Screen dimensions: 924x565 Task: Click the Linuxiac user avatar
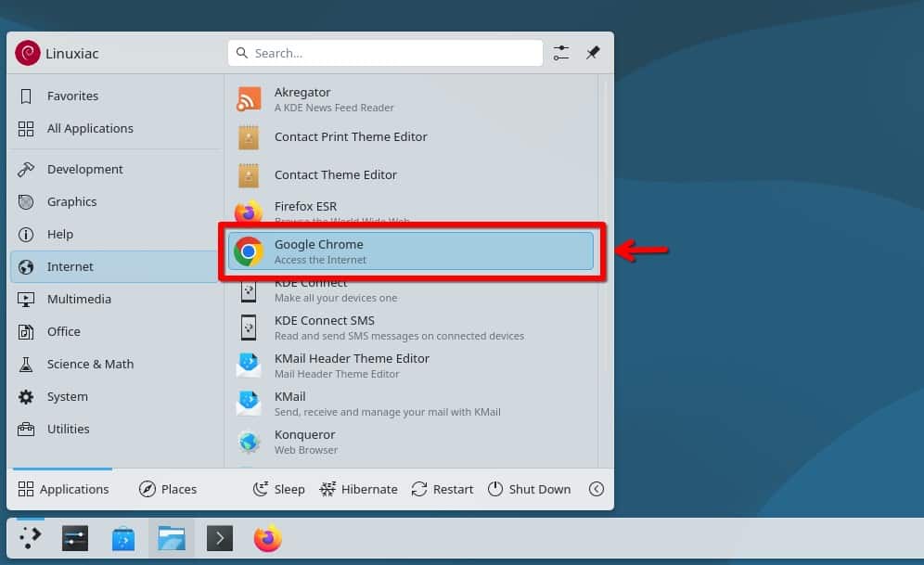[x=28, y=53]
